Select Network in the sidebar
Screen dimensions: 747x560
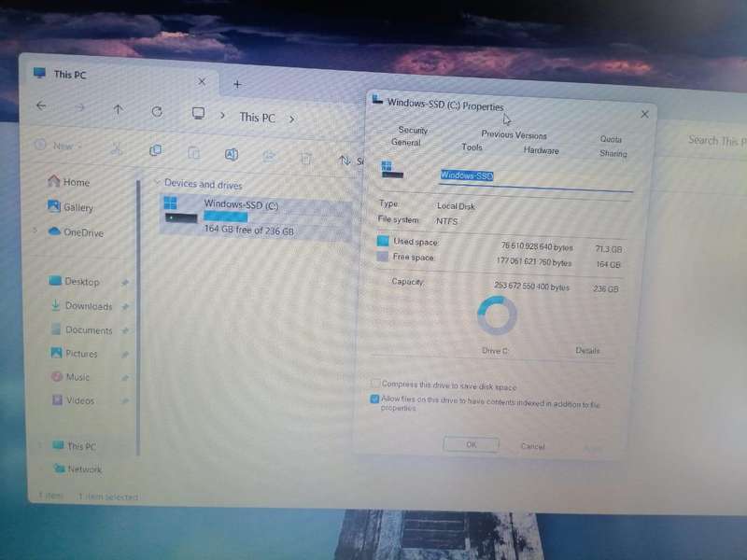78,469
